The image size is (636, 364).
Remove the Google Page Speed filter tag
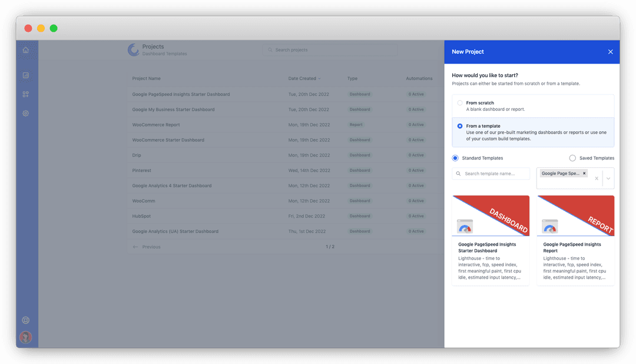(x=584, y=173)
